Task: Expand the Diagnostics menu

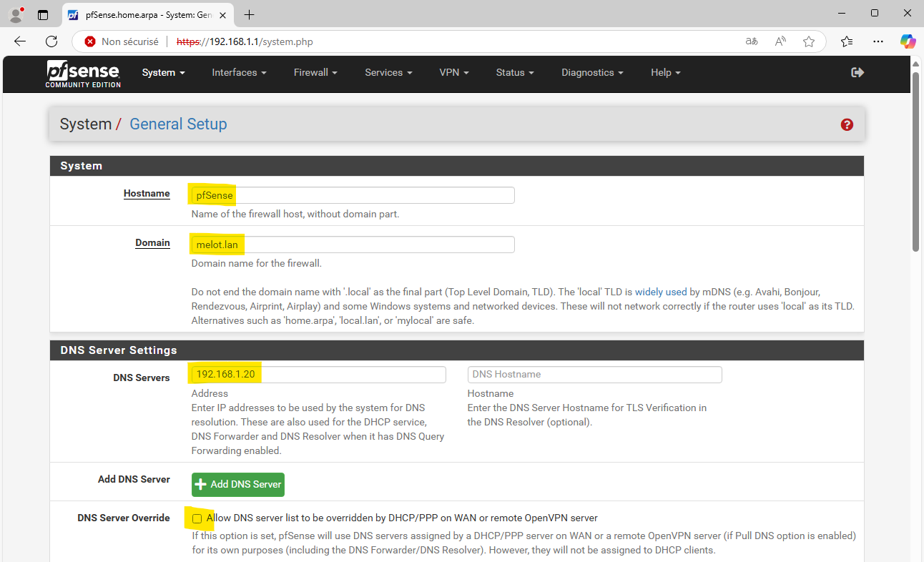Action: click(x=592, y=72)
